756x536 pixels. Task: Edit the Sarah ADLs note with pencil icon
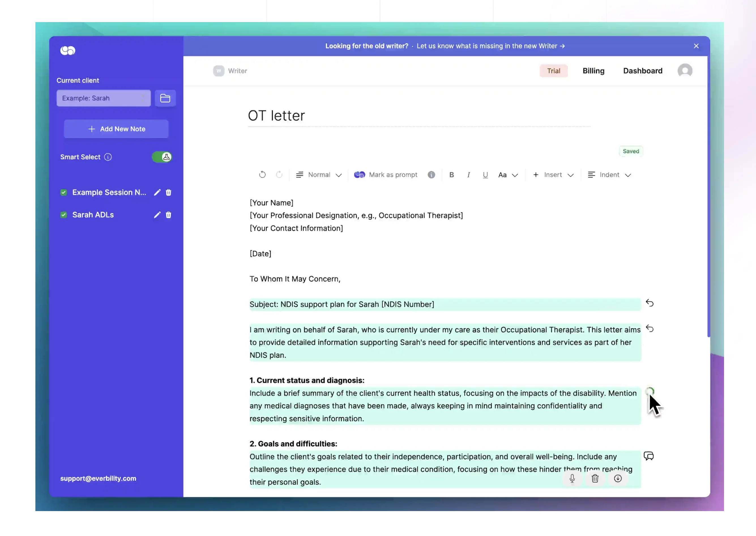tap(157, 215)
